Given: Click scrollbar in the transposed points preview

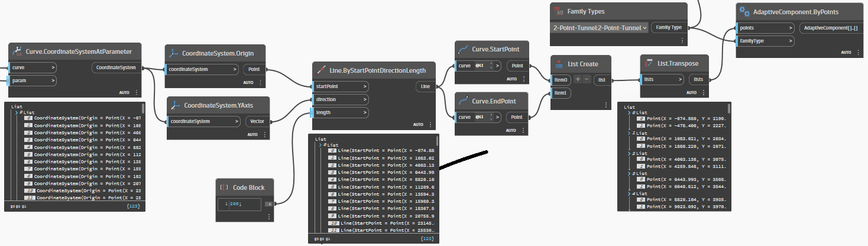Looking at the screenshot, I should (728, 109).
